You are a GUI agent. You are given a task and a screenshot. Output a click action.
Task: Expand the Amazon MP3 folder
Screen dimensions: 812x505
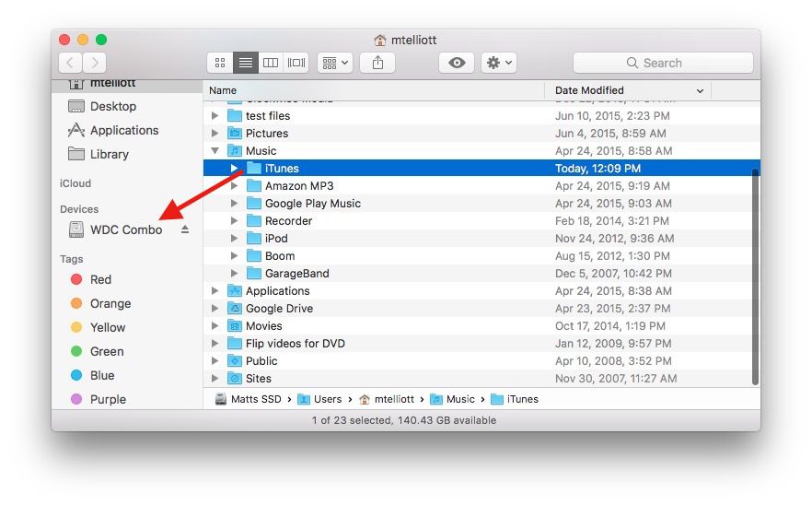234,185
